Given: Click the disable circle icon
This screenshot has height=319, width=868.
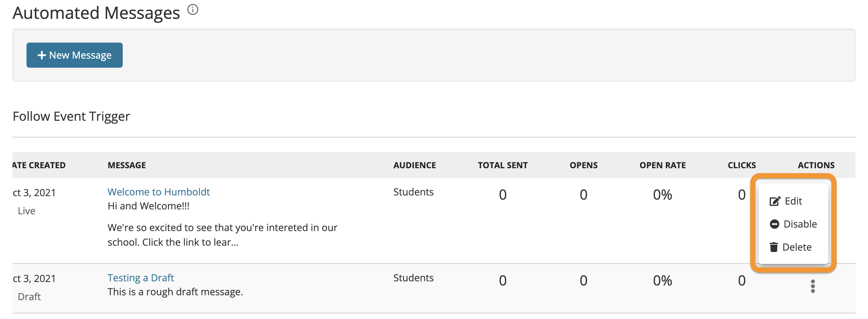Looking at the screenshot, I should pyautogui.click(x=774, y=224).
